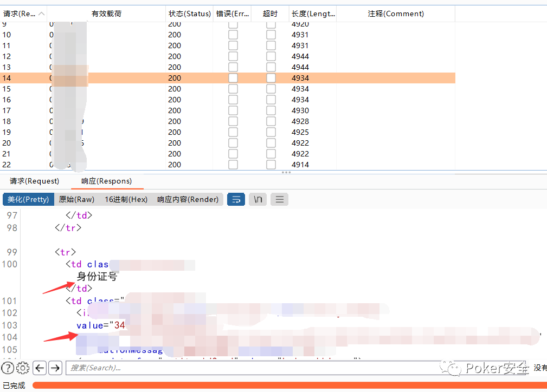
Task: Click the help question mark icon
Action: click(x=7, y=368)
